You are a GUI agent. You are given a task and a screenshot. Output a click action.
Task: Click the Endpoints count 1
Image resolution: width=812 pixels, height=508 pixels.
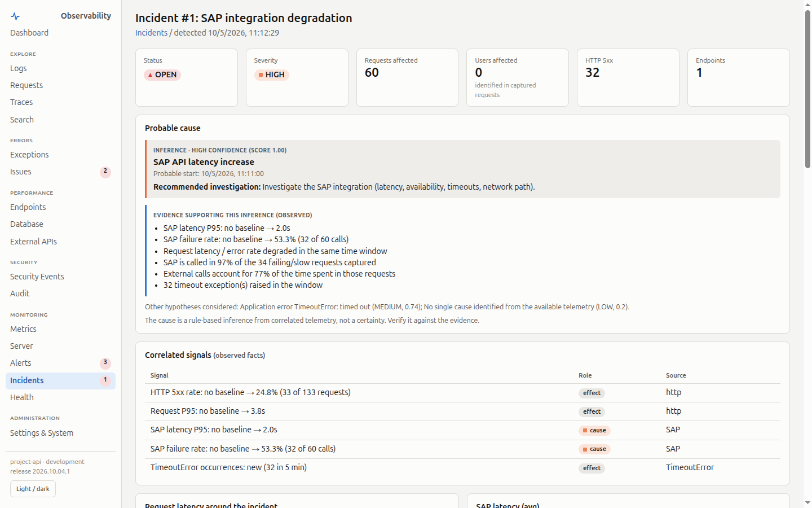click(699, 72)
